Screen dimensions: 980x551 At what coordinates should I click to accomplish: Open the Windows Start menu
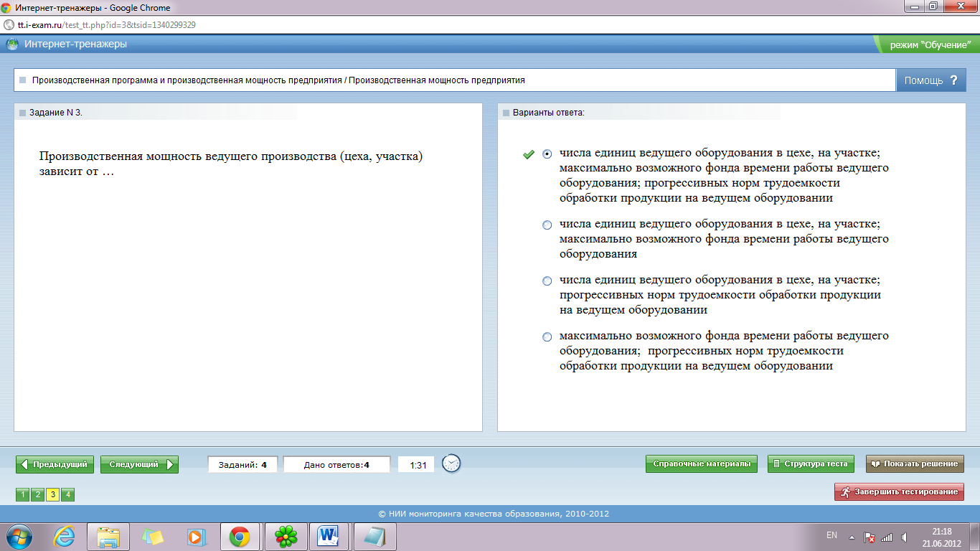[x=19, y=536]
